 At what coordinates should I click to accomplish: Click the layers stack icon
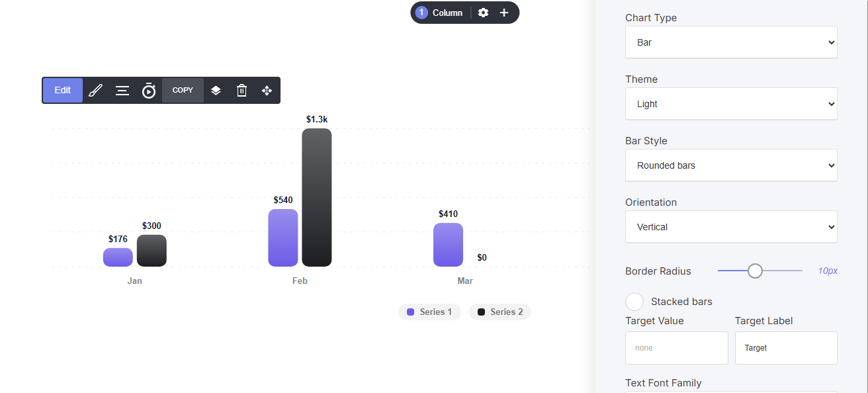tap(216, 91)
